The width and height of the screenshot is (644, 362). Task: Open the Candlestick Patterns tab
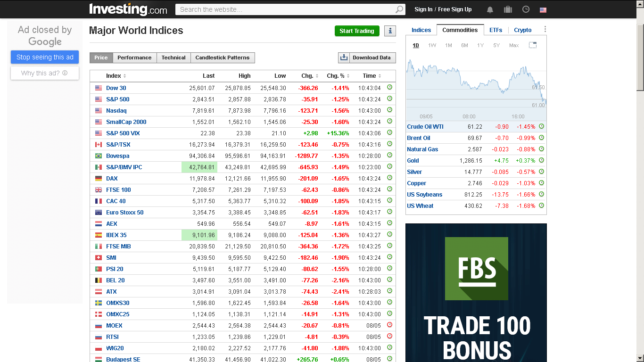[x=223, y=58]
